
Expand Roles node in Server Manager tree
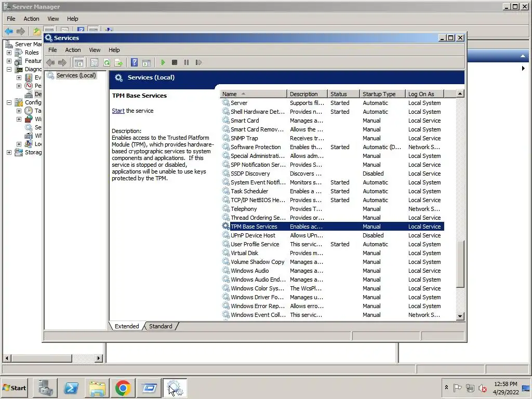(9, 52)
